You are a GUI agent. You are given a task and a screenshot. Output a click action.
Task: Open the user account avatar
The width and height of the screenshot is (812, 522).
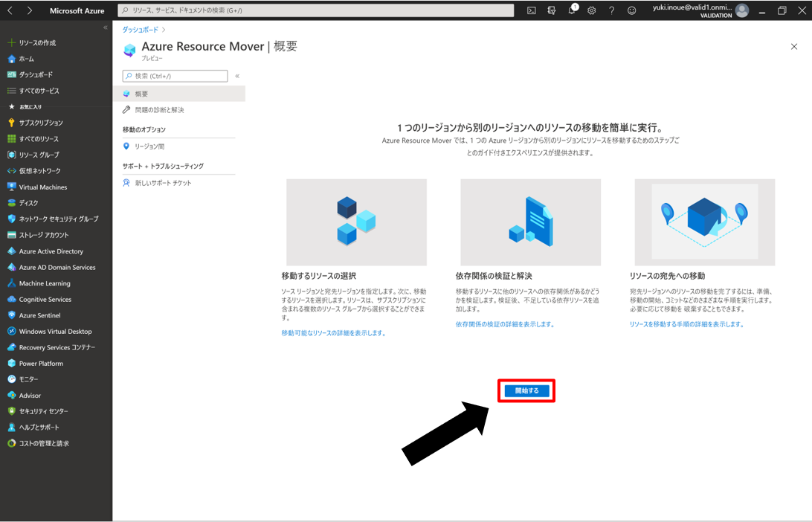click(742, 10)
